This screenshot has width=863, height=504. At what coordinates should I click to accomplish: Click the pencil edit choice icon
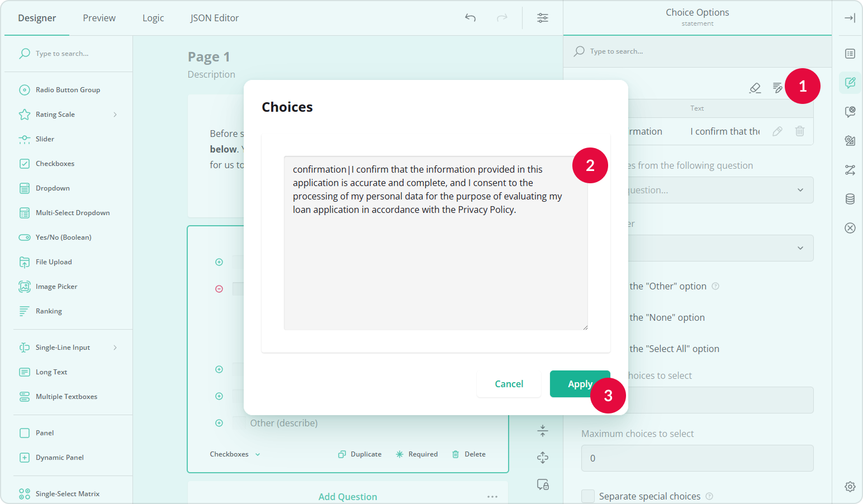[x=777, y=131]
